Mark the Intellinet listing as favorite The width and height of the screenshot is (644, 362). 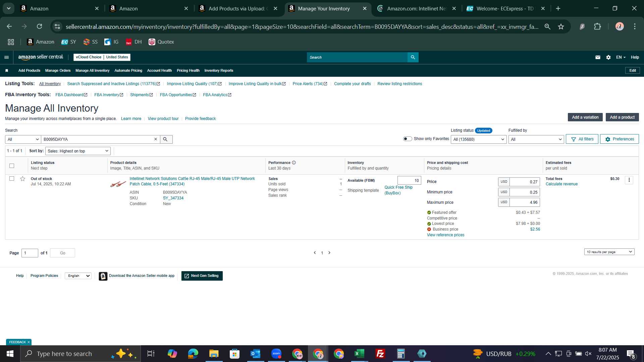pos(23,179)
